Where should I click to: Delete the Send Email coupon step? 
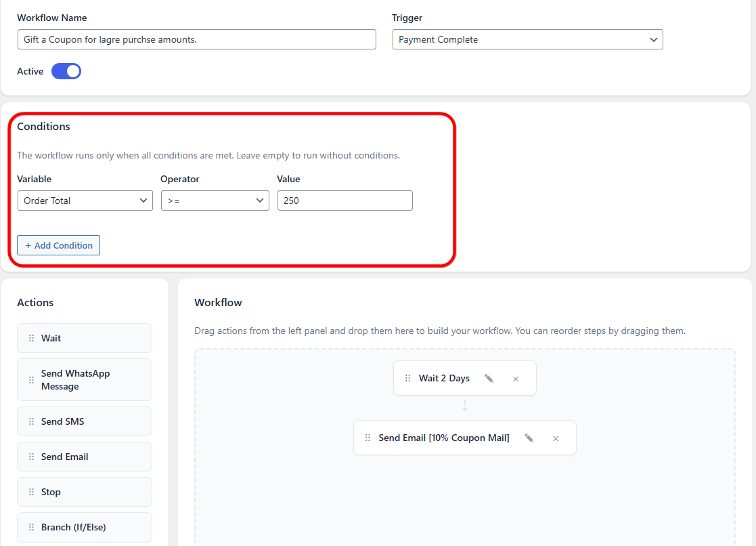(556, 438)
